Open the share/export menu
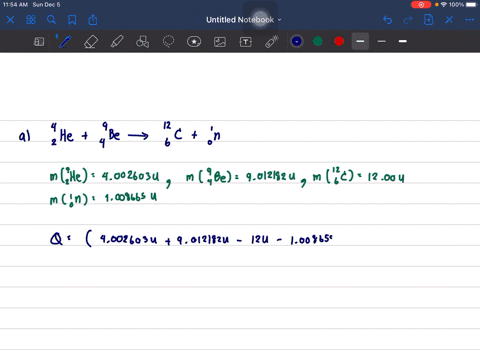 click(93, 20)
